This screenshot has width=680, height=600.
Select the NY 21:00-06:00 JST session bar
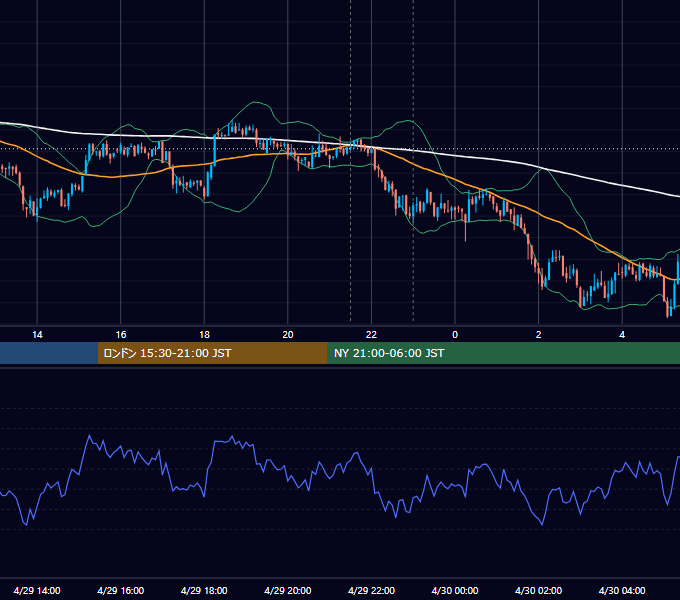pyautogui.click(x=503, y=353)
